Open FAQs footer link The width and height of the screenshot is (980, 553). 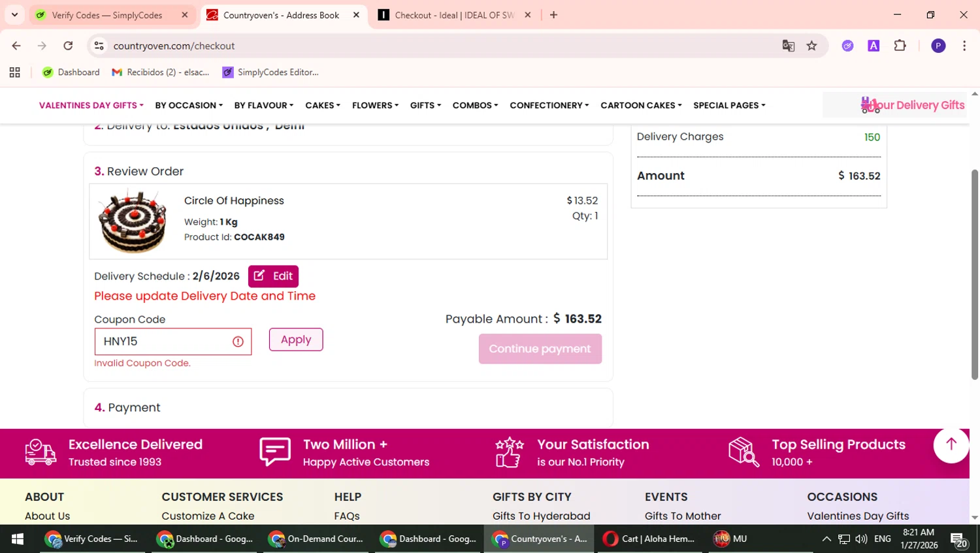tap(347, 516)
